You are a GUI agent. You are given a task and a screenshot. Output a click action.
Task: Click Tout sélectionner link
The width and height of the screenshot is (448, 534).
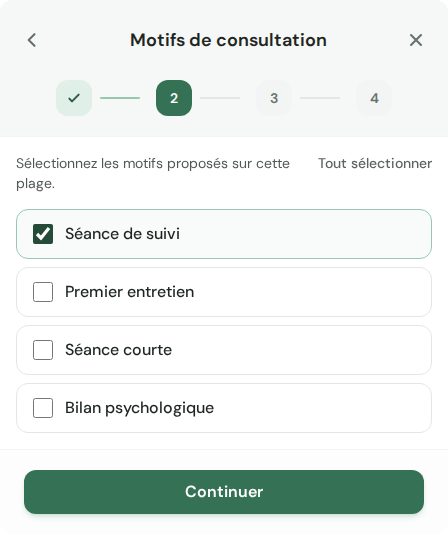pos(375,163)
